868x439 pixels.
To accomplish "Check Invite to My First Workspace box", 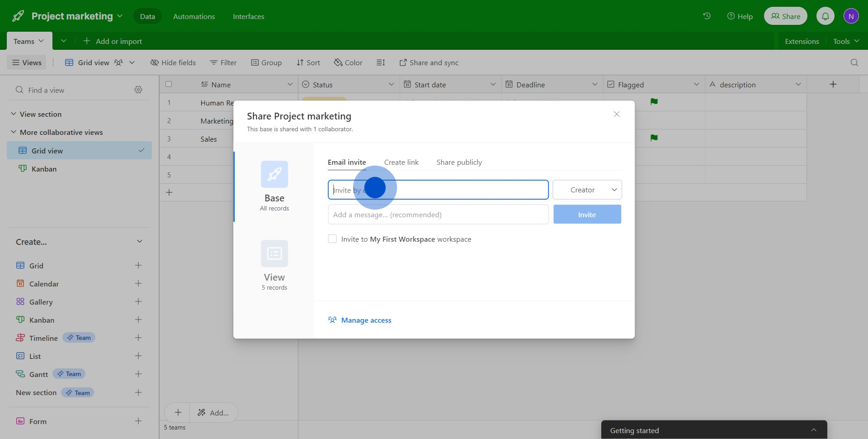I will [332, 239].
